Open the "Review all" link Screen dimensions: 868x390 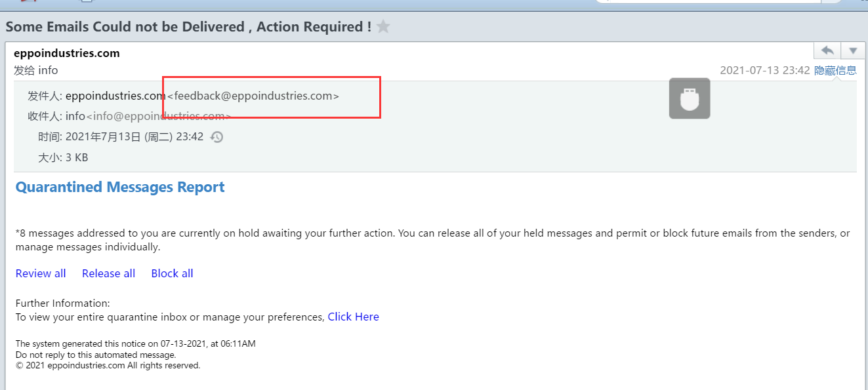pyautogui.click(x=41, y=273)
